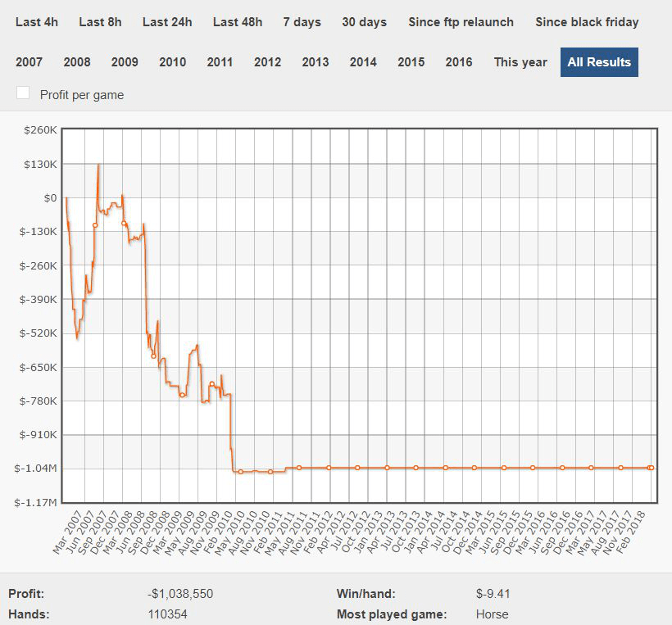Viewport: 672px width, 625px height.
Task: Click the data marker near $-780K in 2009
Action: [x=182, y=395]
